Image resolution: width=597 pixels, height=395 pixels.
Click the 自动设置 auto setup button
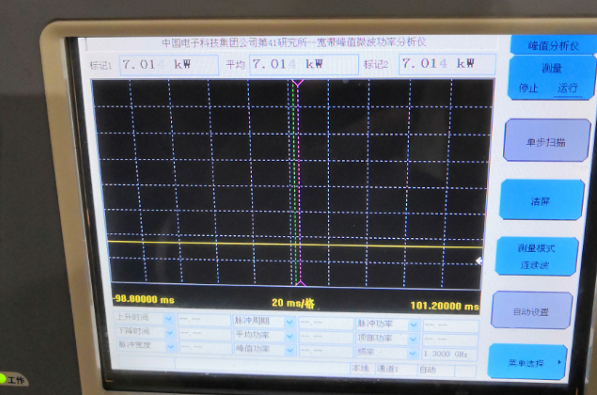(532, 310)
